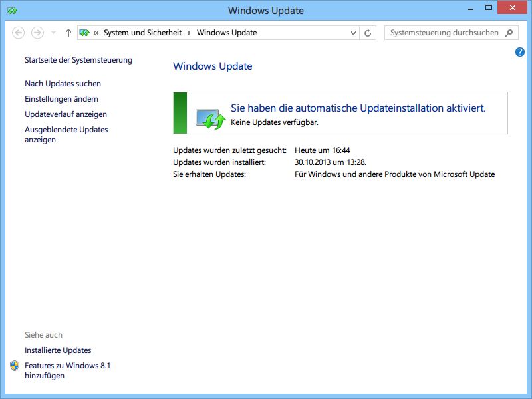Click the back navigation arrow
This screenshot has height=399, width=532.
tap(19, 33)
